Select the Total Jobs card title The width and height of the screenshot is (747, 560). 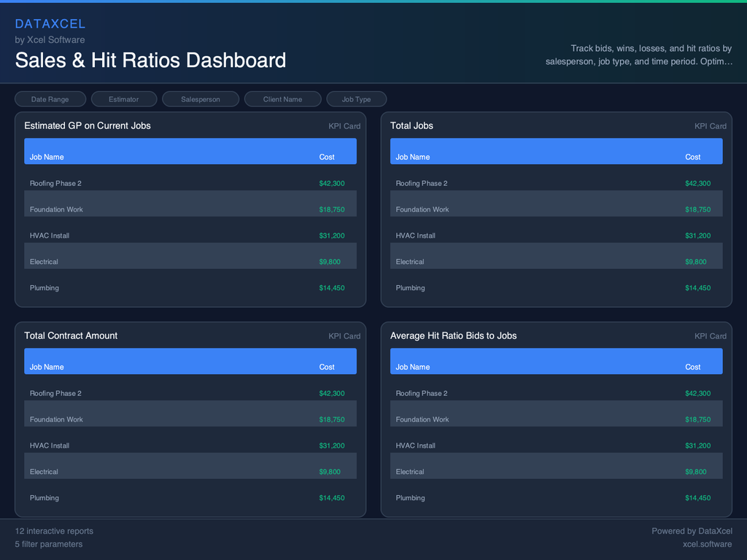pos(411,125)
